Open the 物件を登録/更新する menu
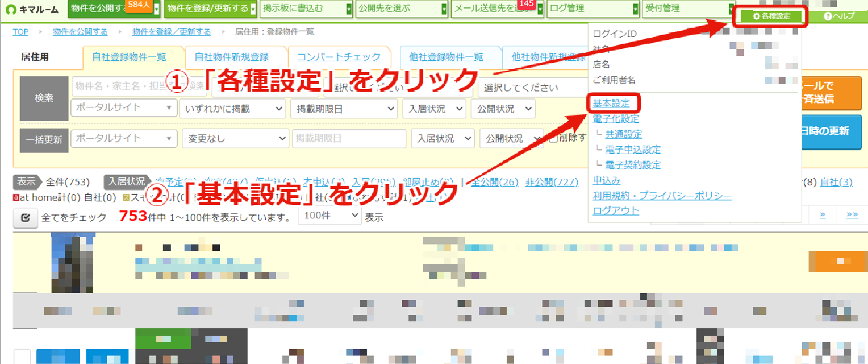This screenshot has height=364, width=868. 210,9
